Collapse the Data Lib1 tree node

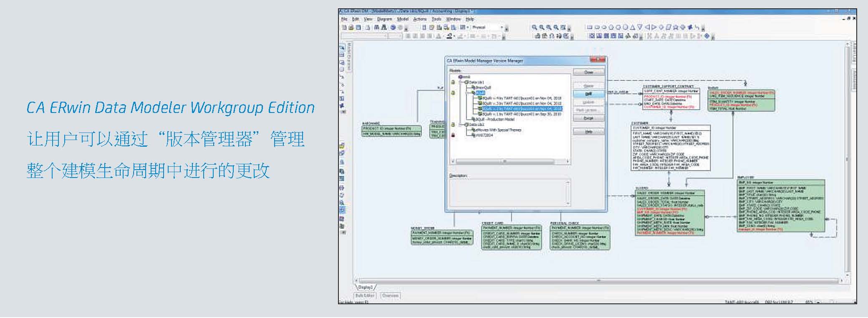click(x=460, y=82)
